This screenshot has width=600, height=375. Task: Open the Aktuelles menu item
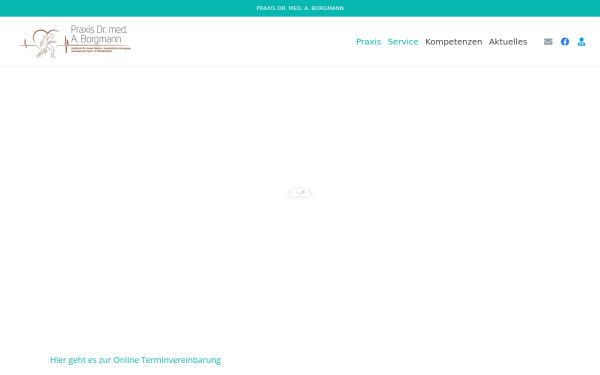(x=508, y=42)
